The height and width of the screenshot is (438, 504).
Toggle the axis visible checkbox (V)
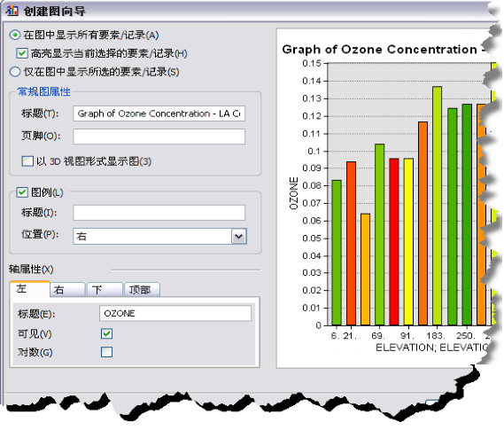click(106, 333)
